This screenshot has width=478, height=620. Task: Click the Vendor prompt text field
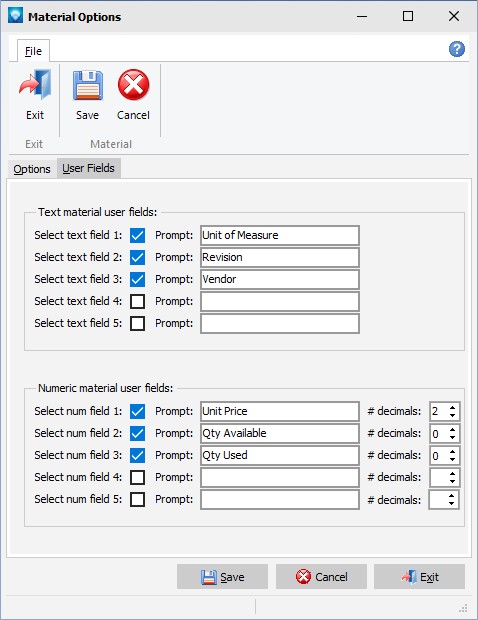click(280, 280)
